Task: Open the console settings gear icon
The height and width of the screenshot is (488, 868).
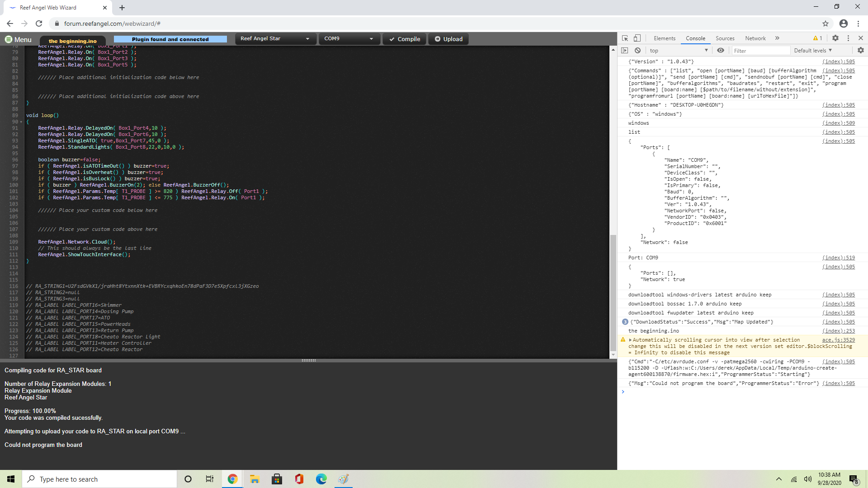Action: click(x=861, y=51)
